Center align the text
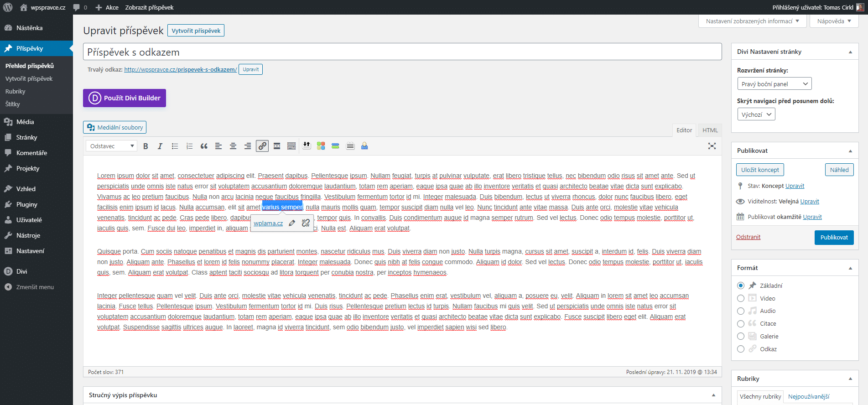This screenshot has width=868, height=405. tap(233, 146)
